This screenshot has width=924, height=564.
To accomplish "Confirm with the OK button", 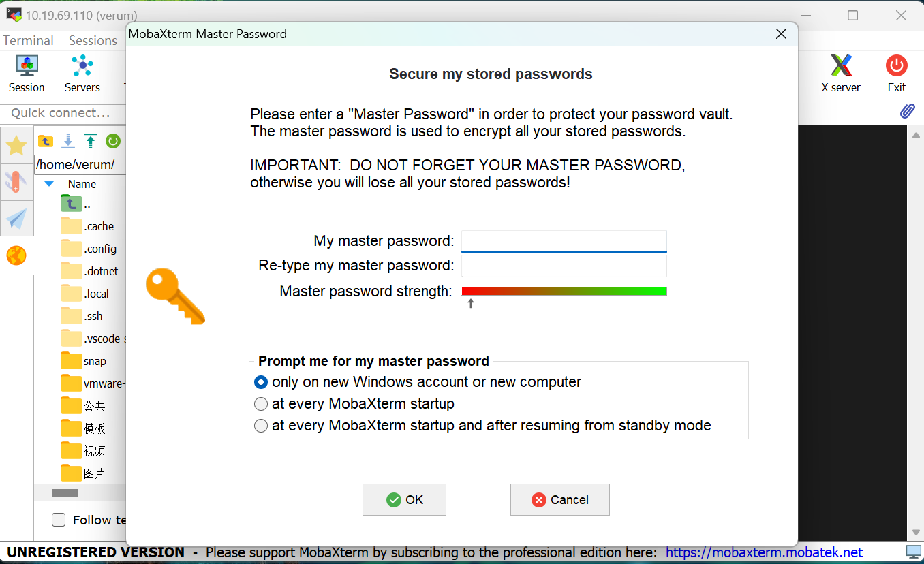I will click(x=404, y=500).
